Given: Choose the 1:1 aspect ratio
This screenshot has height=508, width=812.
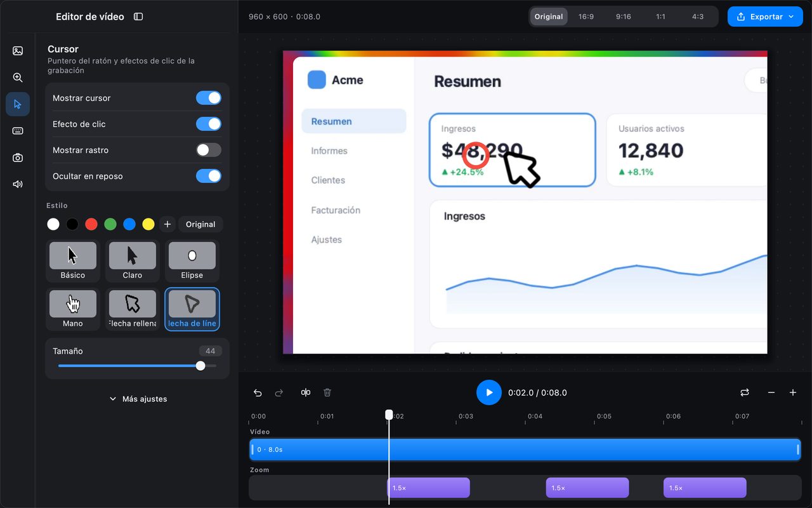Looking at the screenshot, I should (x=661, y=17).
